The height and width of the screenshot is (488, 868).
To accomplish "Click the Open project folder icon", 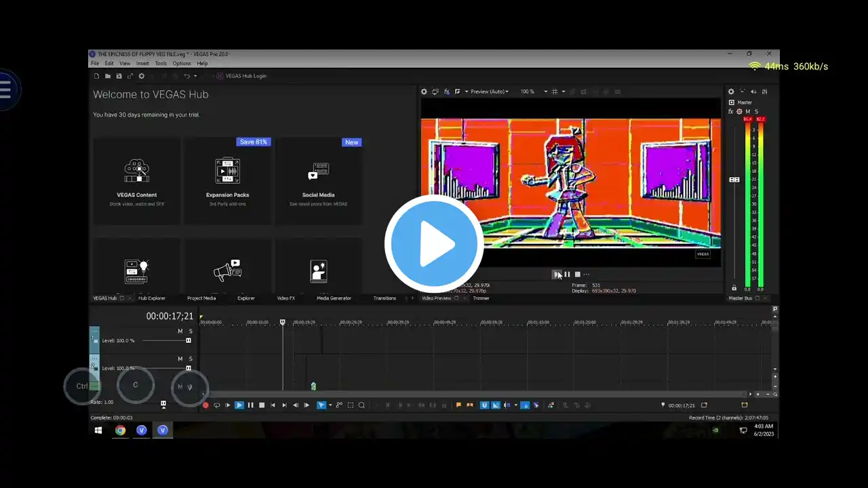I will pos(108,76).
